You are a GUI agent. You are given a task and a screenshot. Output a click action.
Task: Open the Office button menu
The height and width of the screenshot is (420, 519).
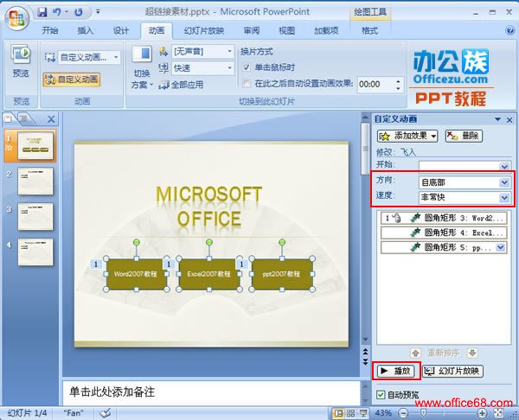17,18
